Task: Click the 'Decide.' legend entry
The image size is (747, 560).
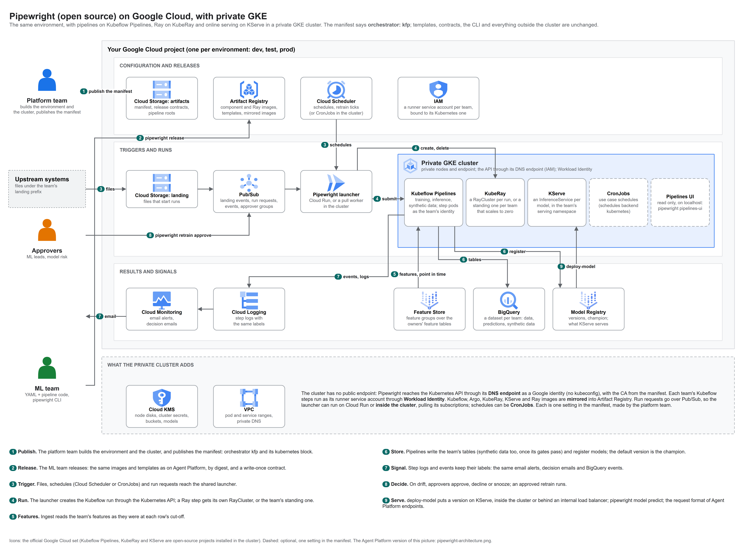Action: (474, 484)
